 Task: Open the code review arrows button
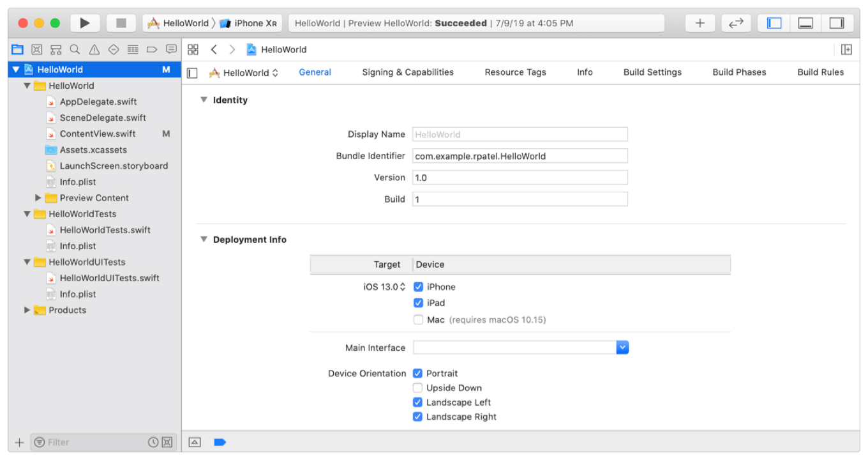click(736, 23)
